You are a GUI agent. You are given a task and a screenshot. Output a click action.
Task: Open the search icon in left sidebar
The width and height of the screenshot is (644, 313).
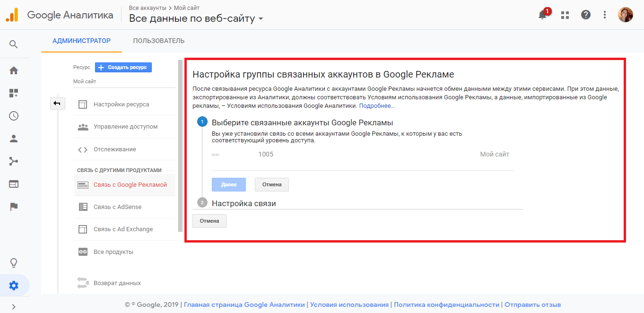14,44
